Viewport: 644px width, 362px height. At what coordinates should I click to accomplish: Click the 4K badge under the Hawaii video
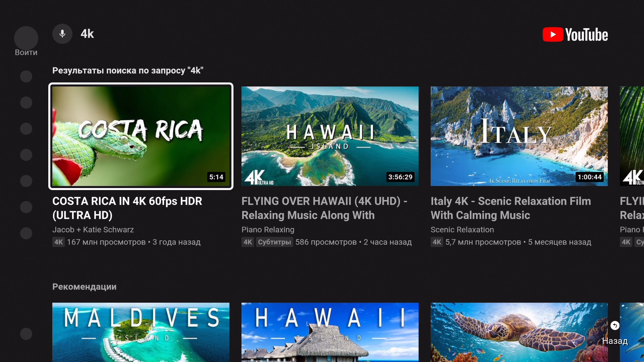pyautogui.click(x=248, y=242)
